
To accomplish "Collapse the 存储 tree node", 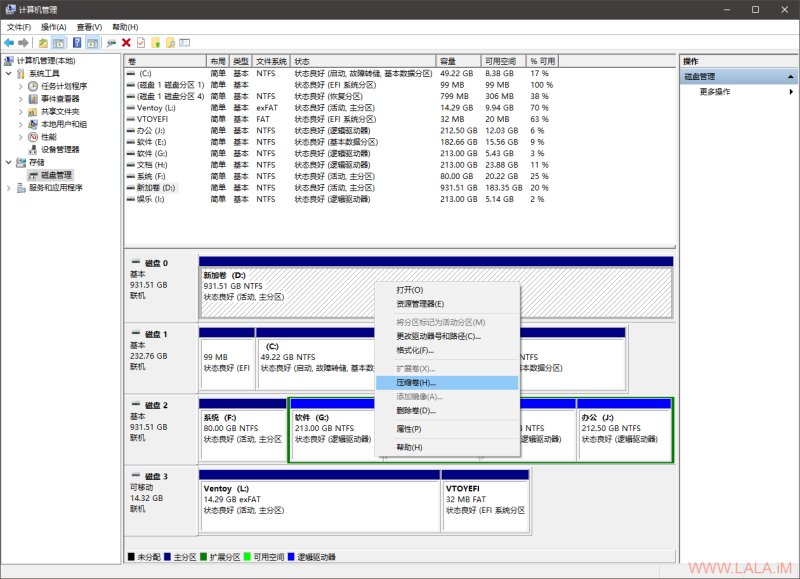I will pos(9,162).
